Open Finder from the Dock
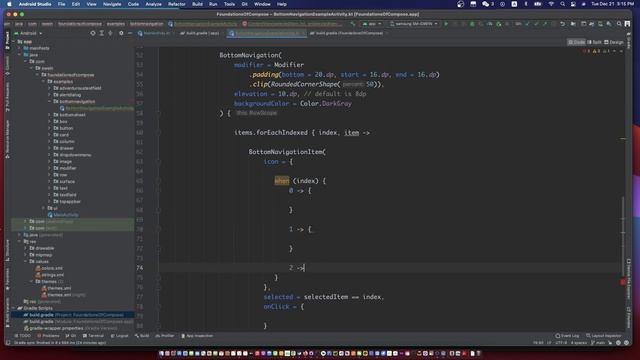This screenshot has width=640, height=360. point(161,353)
